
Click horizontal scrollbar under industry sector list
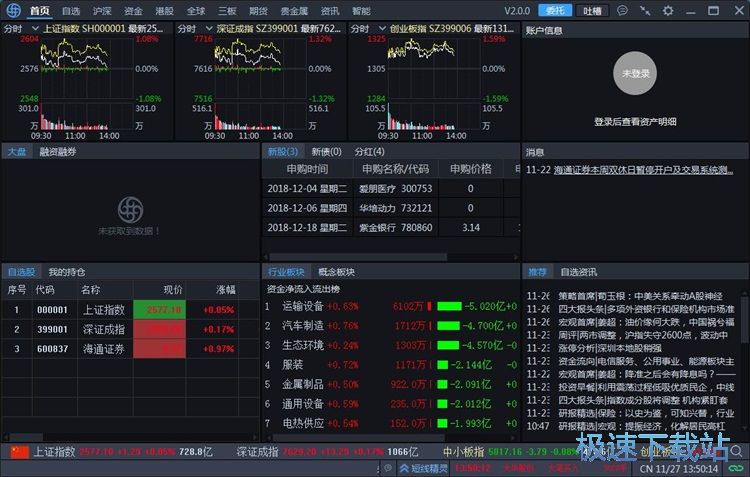point(359,437)
